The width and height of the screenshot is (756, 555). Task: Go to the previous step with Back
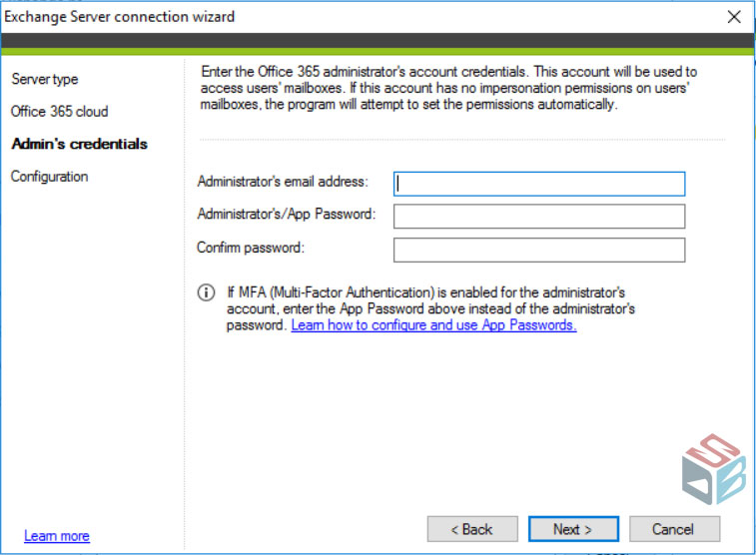472,529
